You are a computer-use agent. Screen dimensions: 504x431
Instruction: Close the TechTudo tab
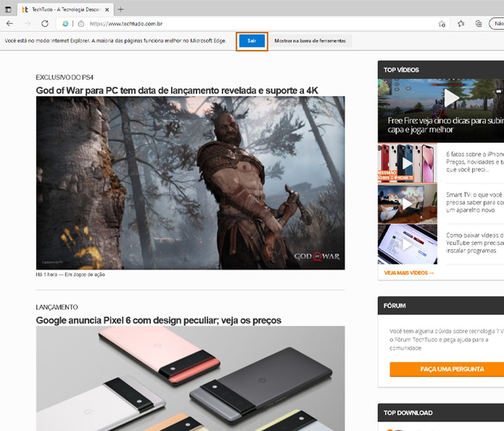[106, 9]
